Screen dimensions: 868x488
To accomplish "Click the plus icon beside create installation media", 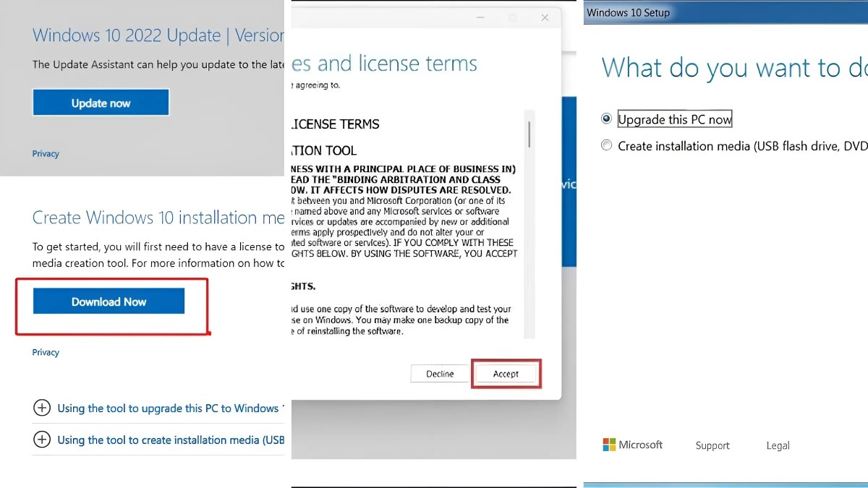I will 42,439.
